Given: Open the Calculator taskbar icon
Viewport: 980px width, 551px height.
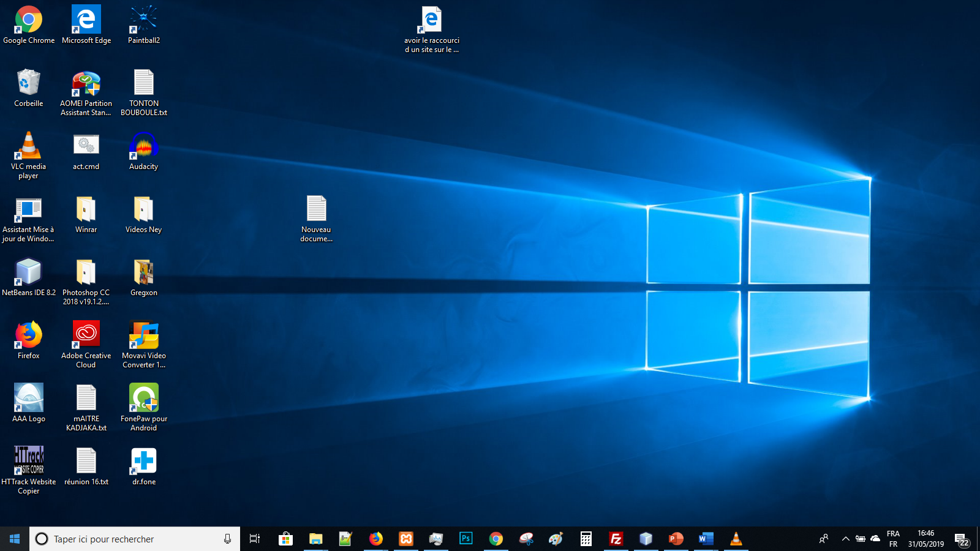Looking at the screenshot, I should 586,539.
